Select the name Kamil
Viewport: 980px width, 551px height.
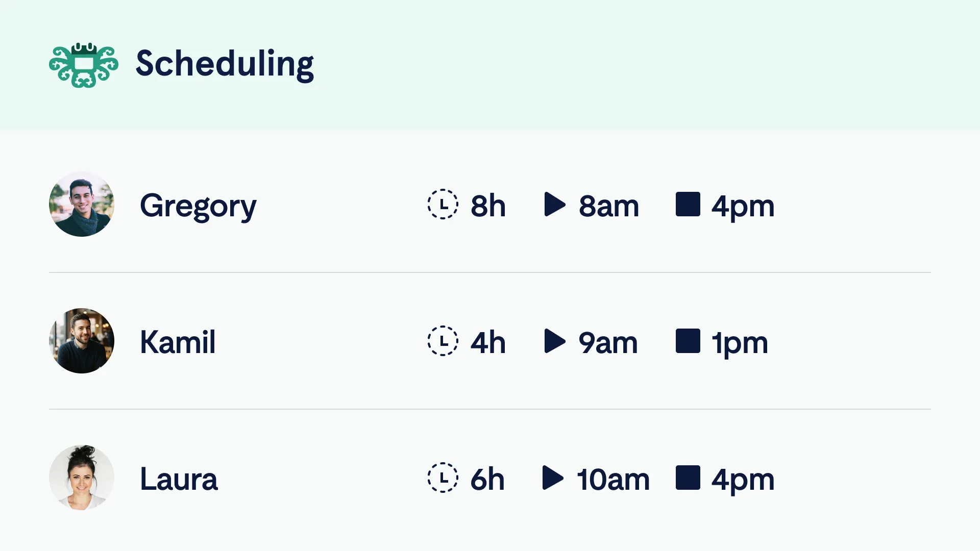click(x=178, y=342)
